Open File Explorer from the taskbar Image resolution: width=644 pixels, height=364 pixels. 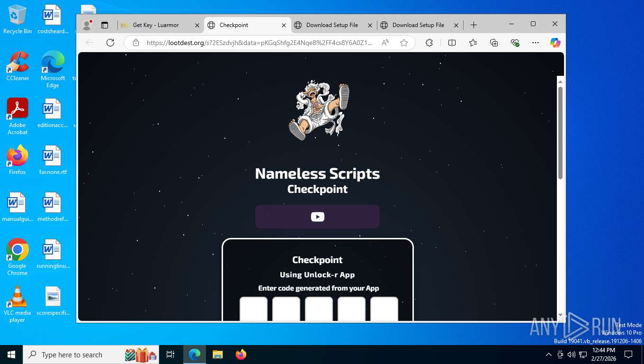point(217,355)
